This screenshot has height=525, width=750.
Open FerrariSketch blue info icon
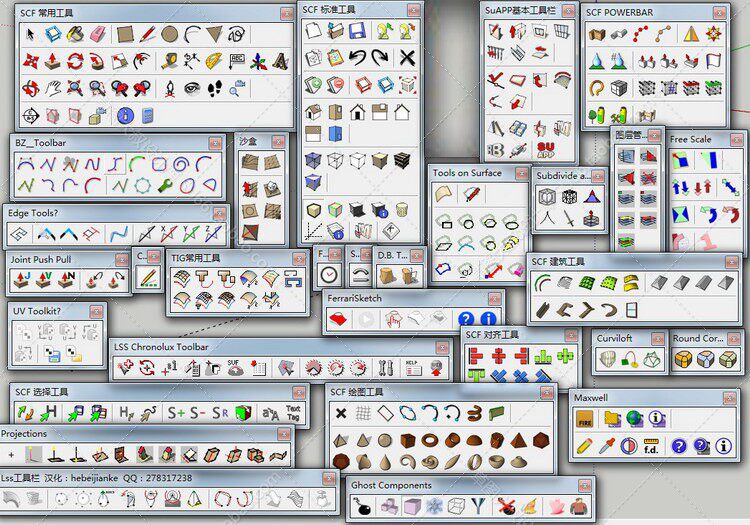pos(488,319)
